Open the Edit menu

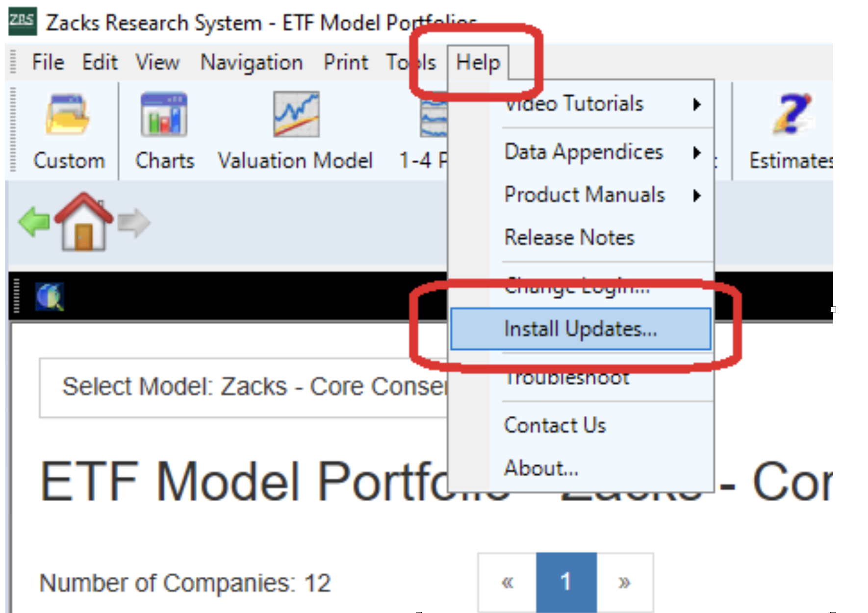[100, 62]
